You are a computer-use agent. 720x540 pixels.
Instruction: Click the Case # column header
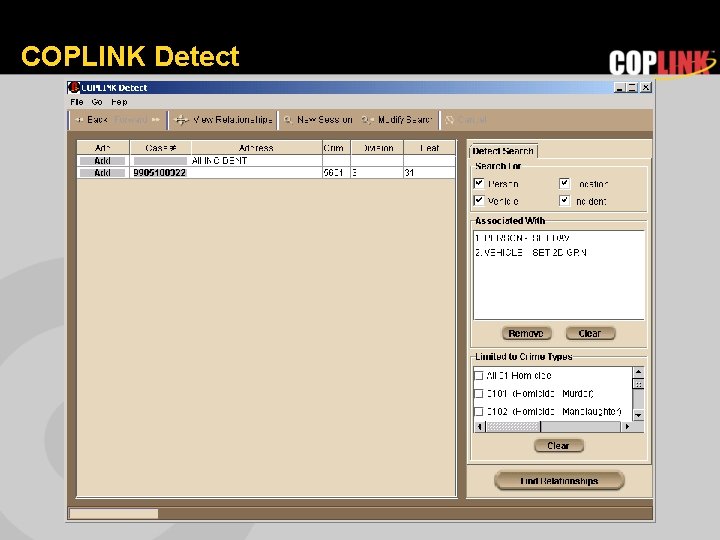click(160, 148)
